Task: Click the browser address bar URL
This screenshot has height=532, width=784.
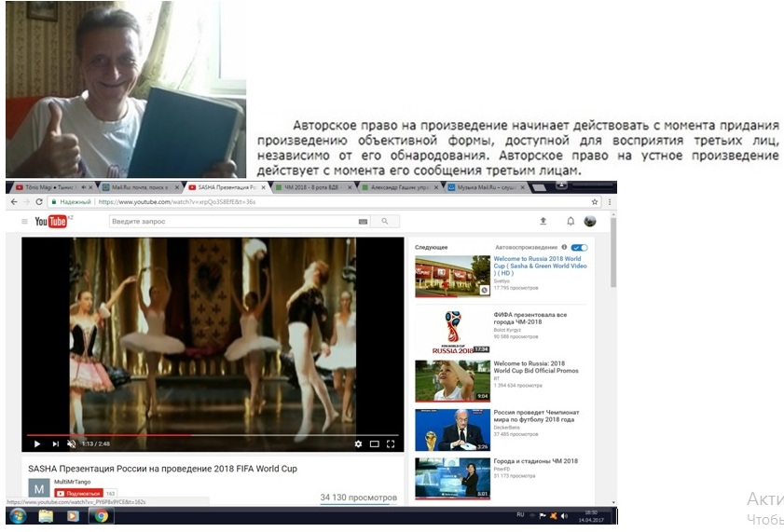Action: (x=177, y=202)
